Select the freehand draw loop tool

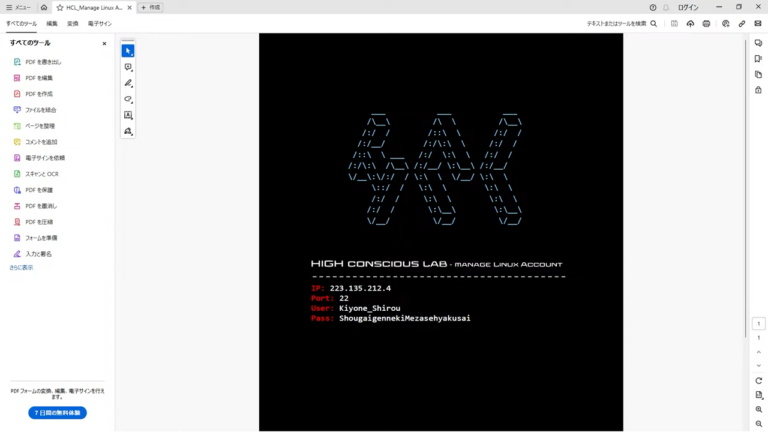tap(128, 99)
